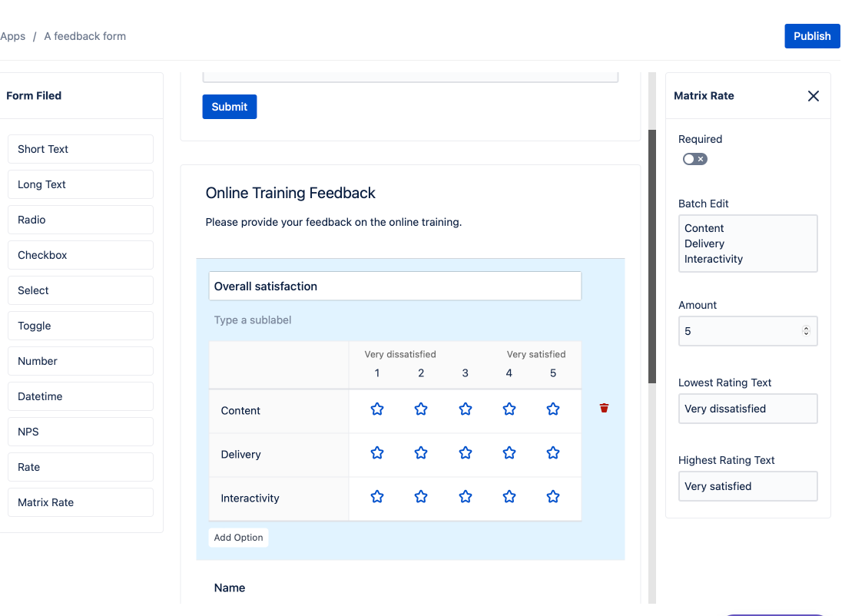
Task: Pick the fifth star in Delivery row
Action: click(x=553, y=453)
